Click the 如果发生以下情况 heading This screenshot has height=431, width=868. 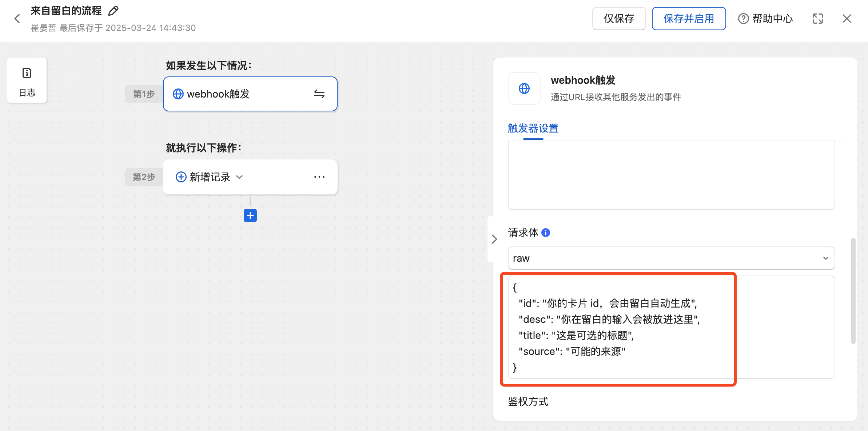pyautogui.click(x=209, y=66)
